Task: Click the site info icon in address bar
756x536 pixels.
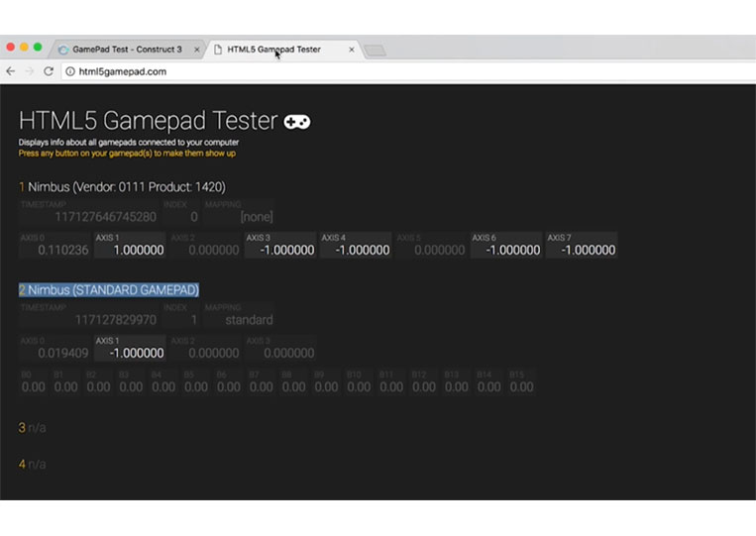Action: pos(70,71)
